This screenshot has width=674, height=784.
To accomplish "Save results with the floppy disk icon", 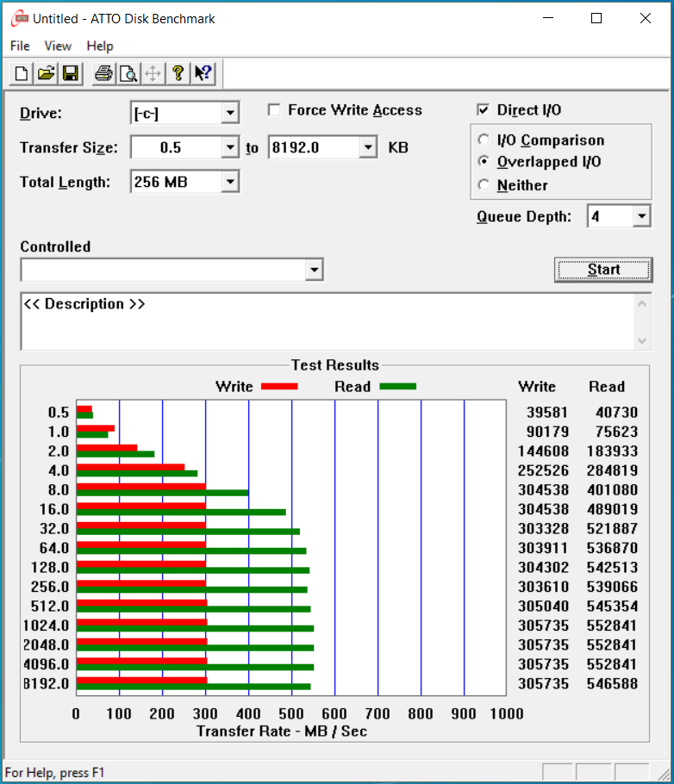I will click(x=71, y=74).
